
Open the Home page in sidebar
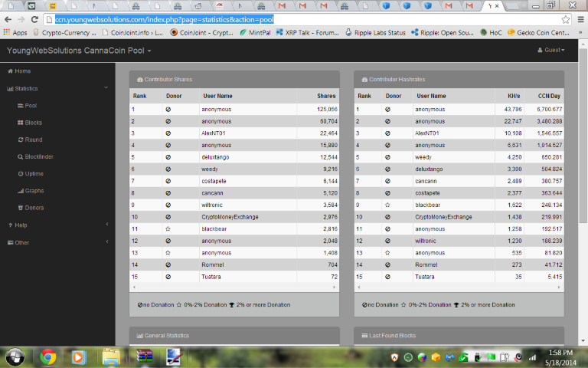coord(22,71)
